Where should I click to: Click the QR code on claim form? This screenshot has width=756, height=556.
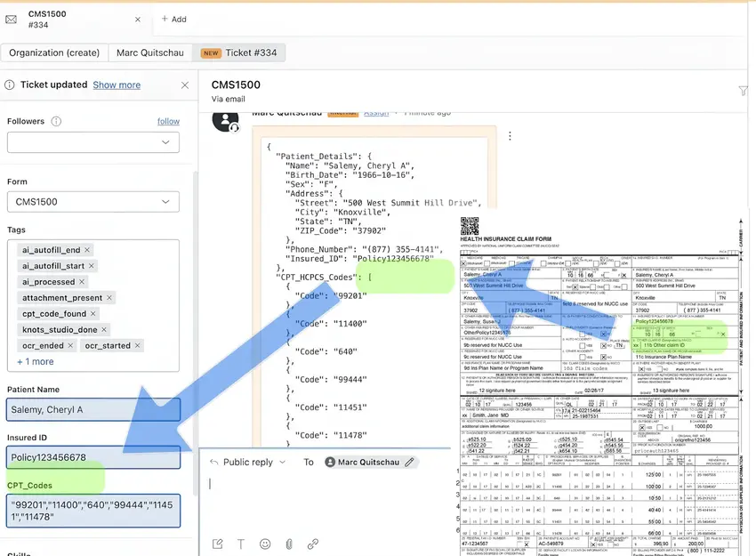coord(470,226)
